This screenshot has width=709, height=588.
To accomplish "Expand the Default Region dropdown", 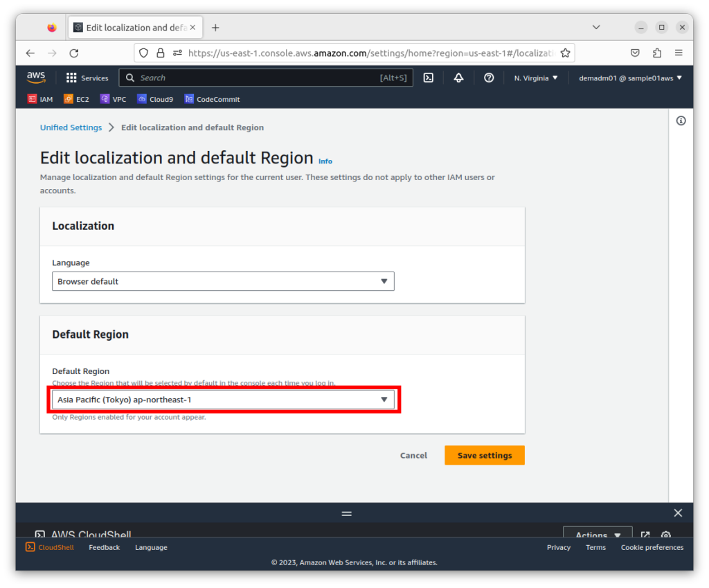I will point(223,400).
